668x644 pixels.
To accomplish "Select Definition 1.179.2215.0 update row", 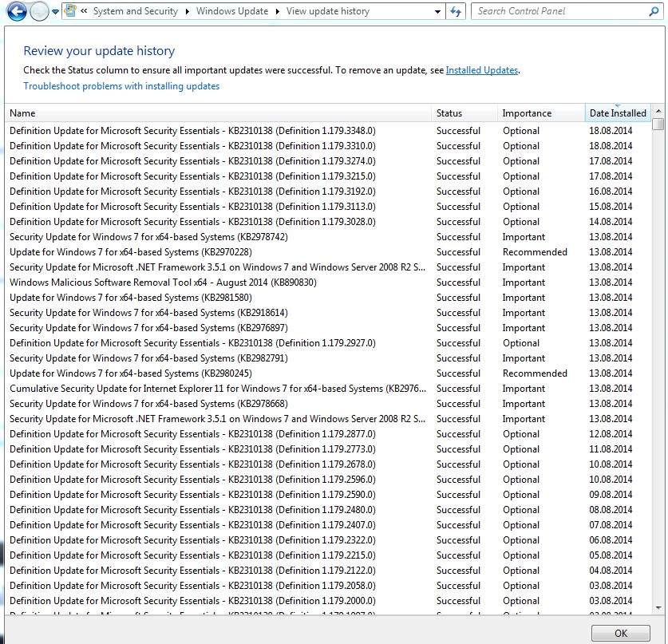I will tap(328, 555).
